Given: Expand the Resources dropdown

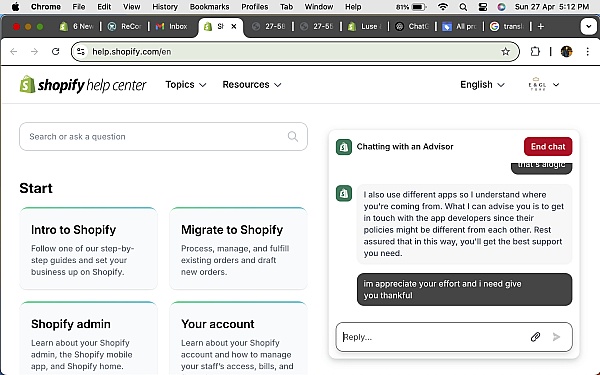Looking at the screenshot, I should [x=252, y=85].
